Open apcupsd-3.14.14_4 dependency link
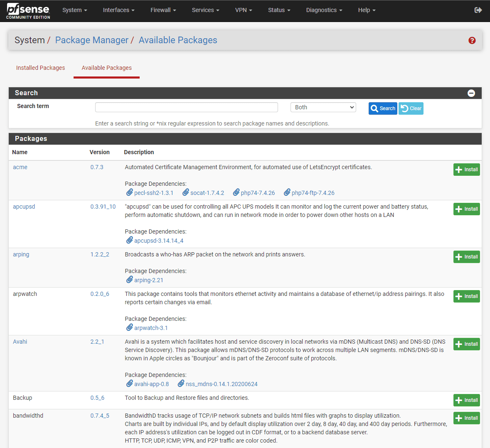This screenshot has height=448, width=490. coord(159,241)
